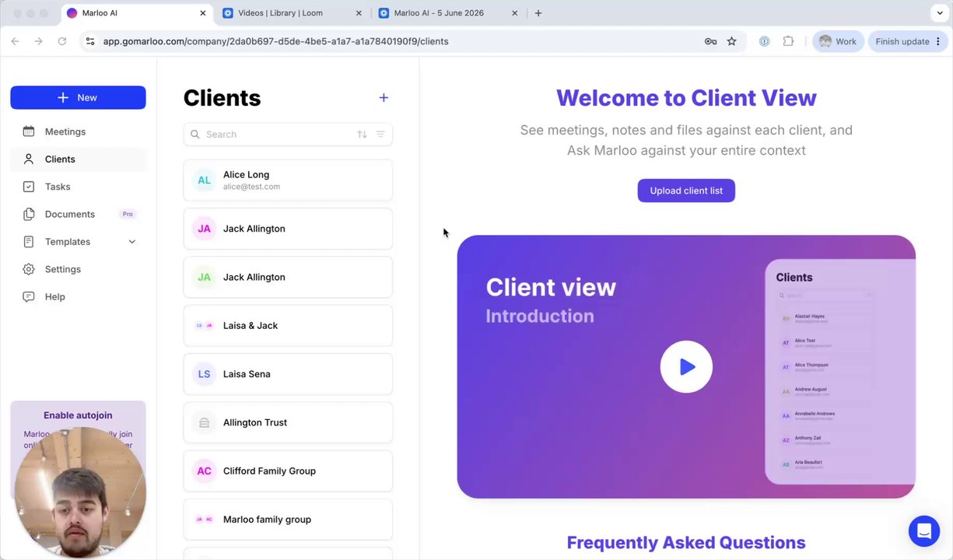Click the Upload client list button
Screen dimensions: 953x560
tap(686, 191)
